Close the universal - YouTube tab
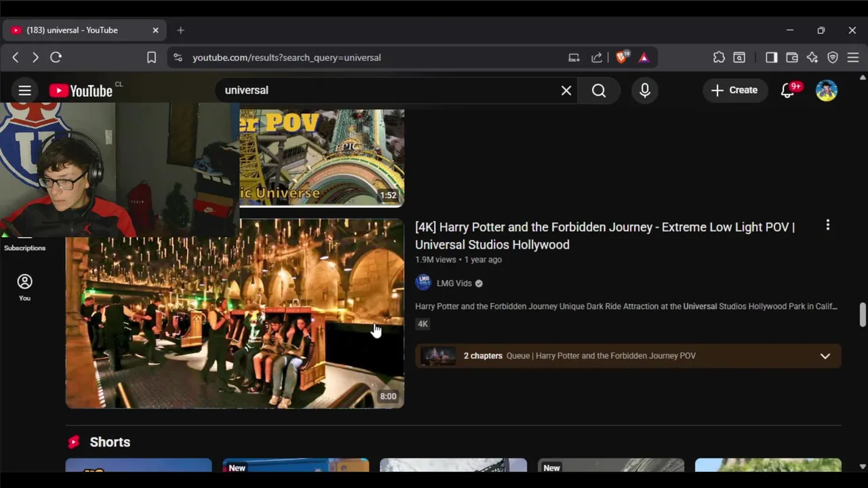This screenshot has width=868, height=488. pos(155,30)
